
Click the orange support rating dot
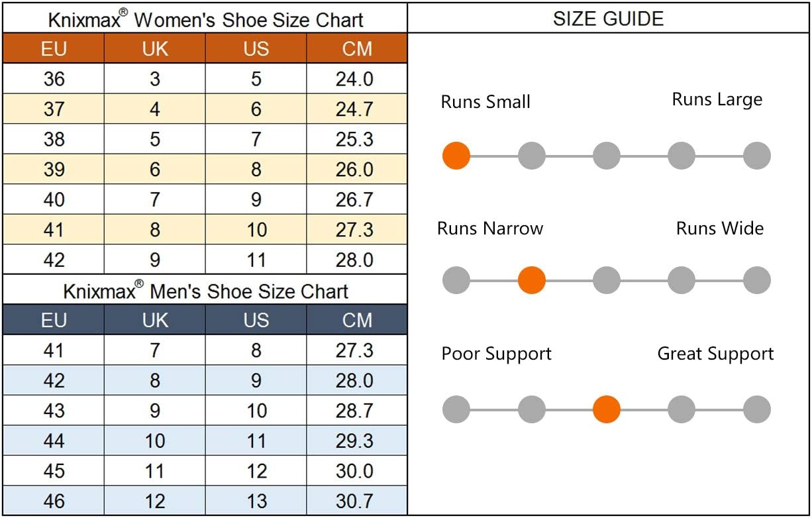coord(606,409)
